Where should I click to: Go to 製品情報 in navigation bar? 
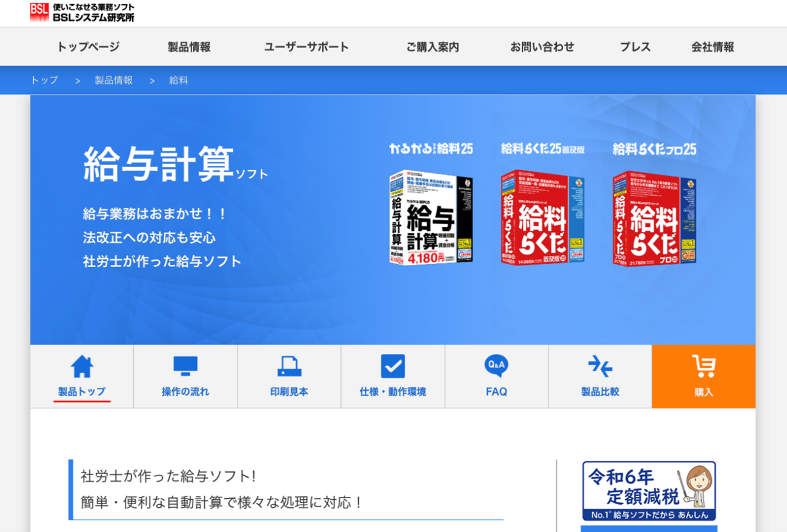point(189,47)
